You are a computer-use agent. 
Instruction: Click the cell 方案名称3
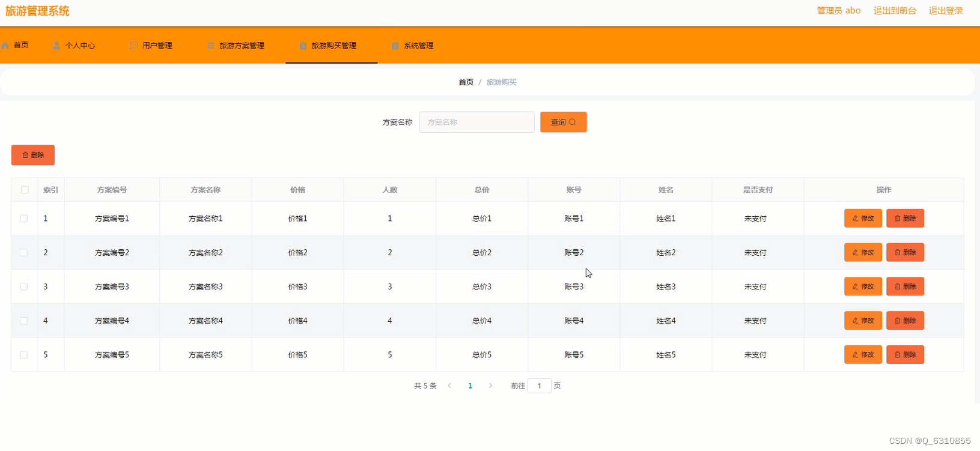tap(205, 287)
